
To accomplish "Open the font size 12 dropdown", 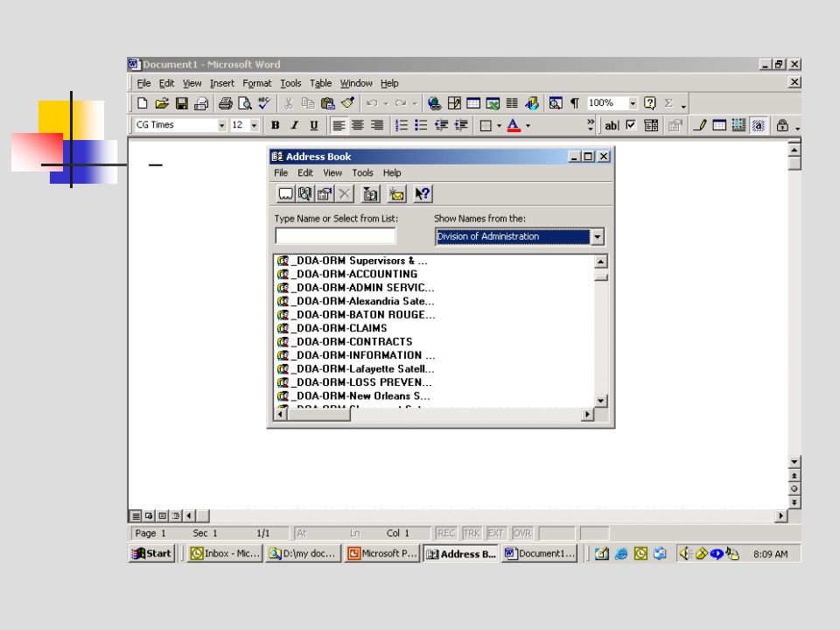I will (255, 125).
